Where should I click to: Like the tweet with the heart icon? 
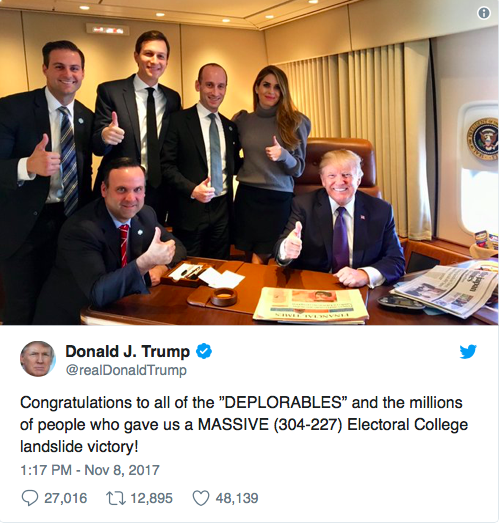point(201,498)
